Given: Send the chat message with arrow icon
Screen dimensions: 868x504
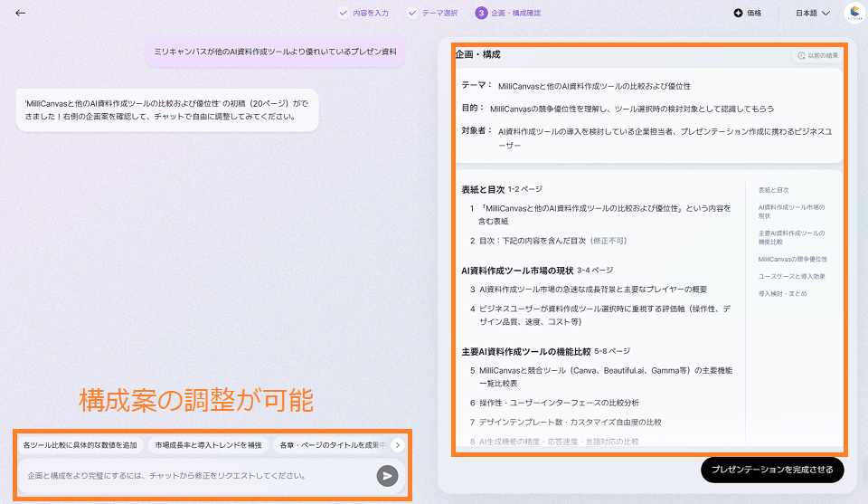Looking at the screenshot, I should (388, 476).
